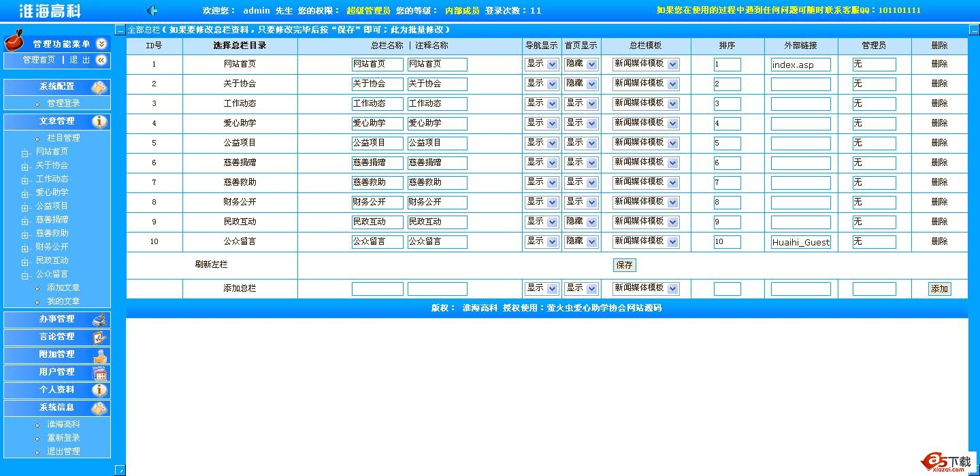Collapse the 公众留言 tree node
This screenshot has width=980, height=476.
[x=25, y=275]
